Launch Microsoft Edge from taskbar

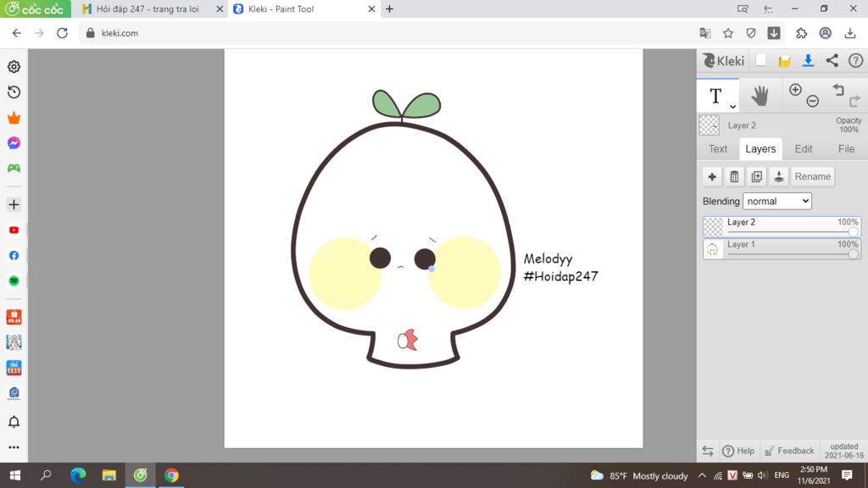click(78, 475)
